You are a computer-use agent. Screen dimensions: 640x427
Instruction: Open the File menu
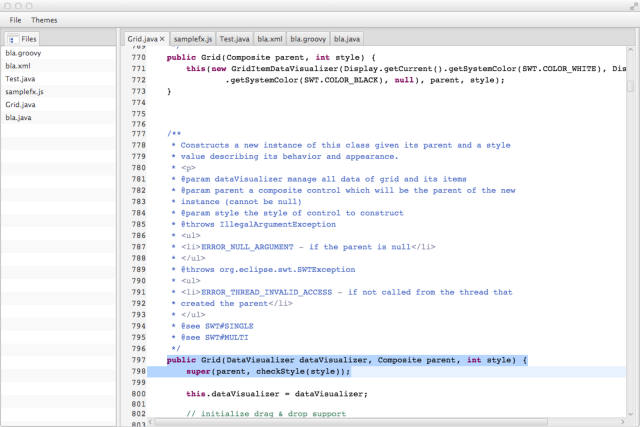15,20
